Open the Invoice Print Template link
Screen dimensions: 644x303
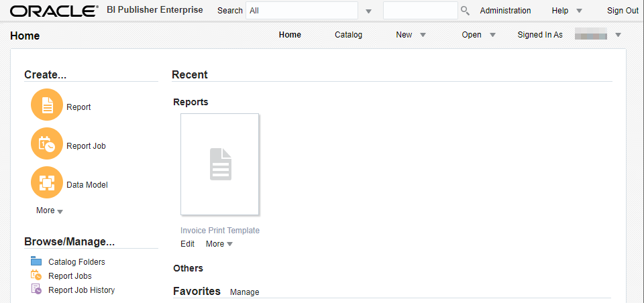click(220, 231)
